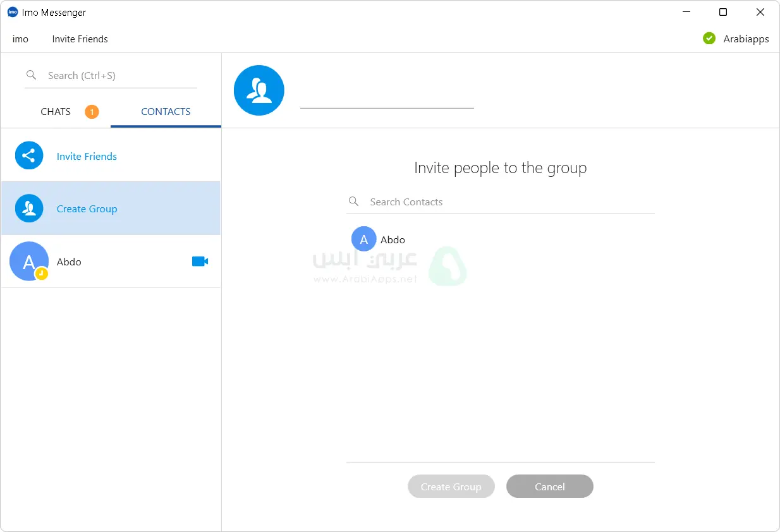Open the imo menu
Viewport: 780px width, 532px height.
click(x=20, y=39)
